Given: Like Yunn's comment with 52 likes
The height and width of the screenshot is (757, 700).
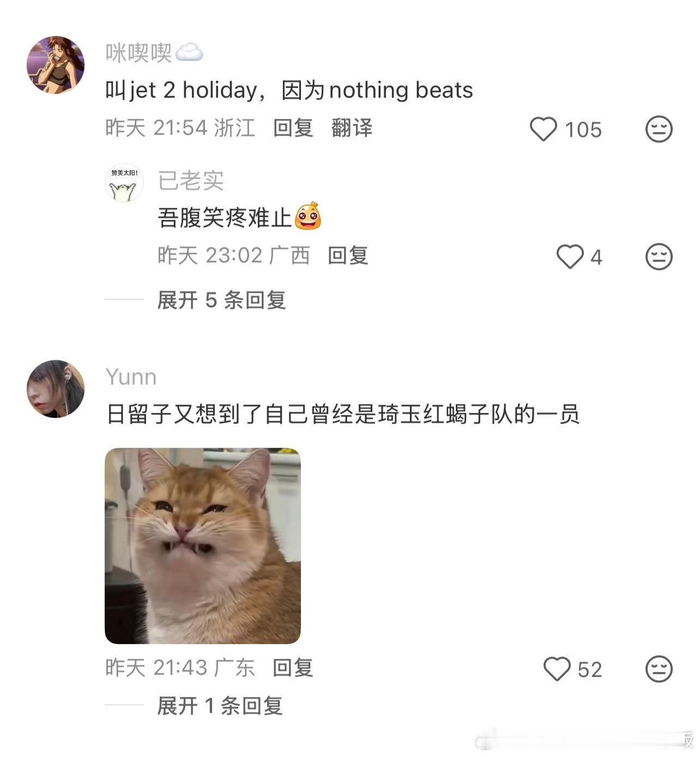Looking at the screenshot, I should click(557, 669).
